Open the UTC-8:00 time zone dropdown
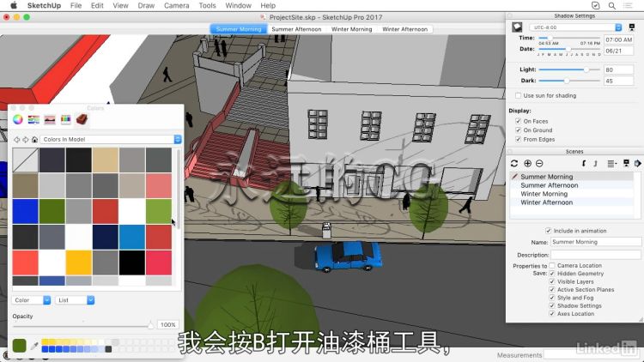This screenshot has width=644, height=362. [x=575, y=27]
